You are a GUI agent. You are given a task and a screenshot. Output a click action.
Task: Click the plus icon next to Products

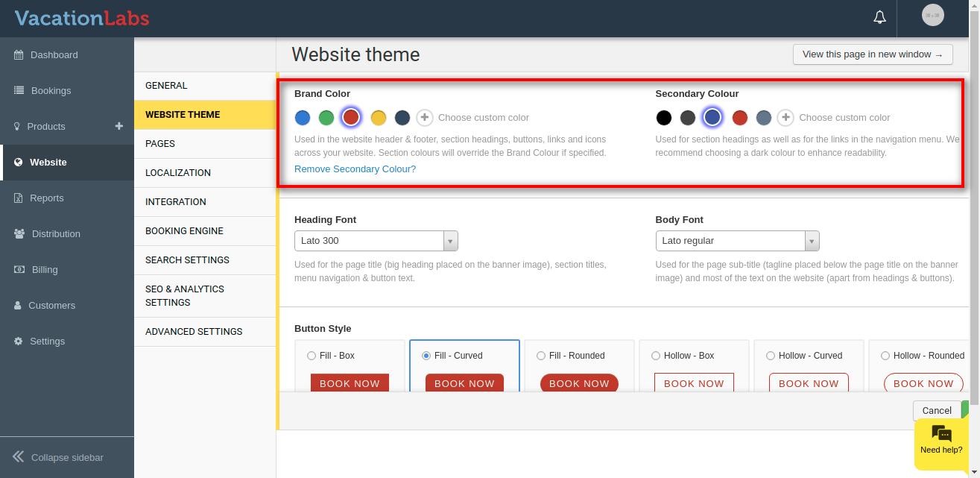[x=118, y=126]
